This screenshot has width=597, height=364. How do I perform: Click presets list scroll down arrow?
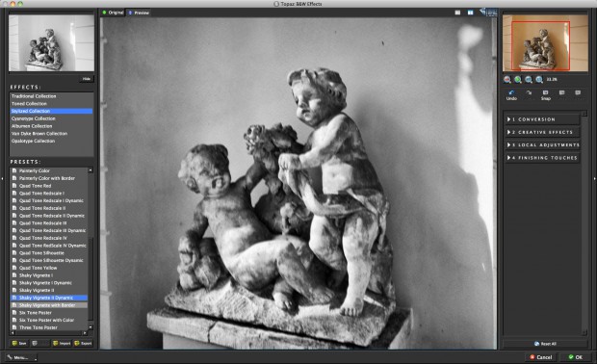pyautogui.click(x=91, y=327)
